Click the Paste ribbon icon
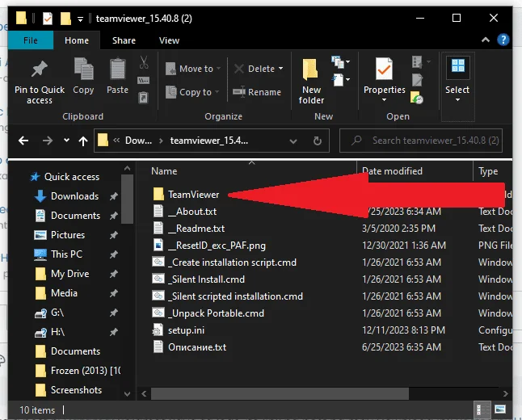Image resolution: width=522 pixels, height=420 pixels. pyautogui.click(x=117, y=69)
